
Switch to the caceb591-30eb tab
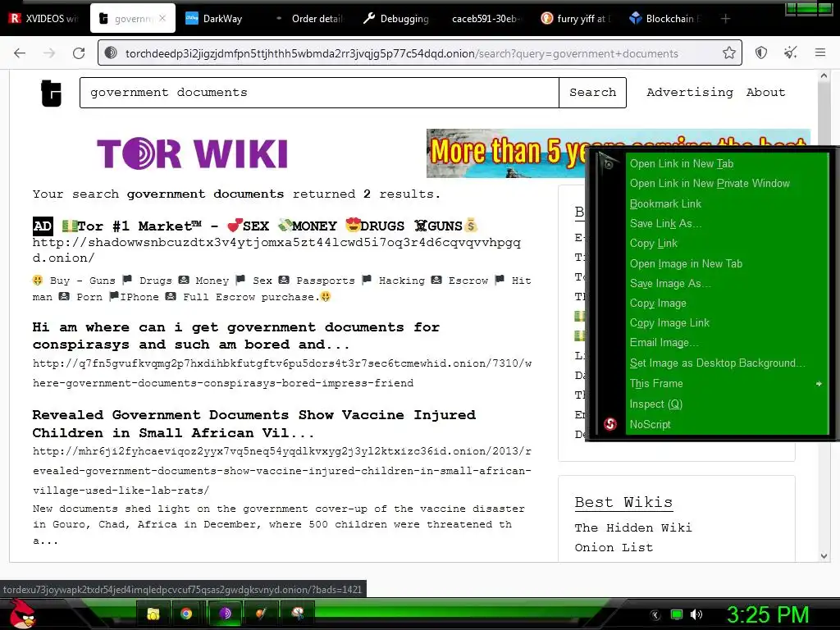tap(485, 19)
